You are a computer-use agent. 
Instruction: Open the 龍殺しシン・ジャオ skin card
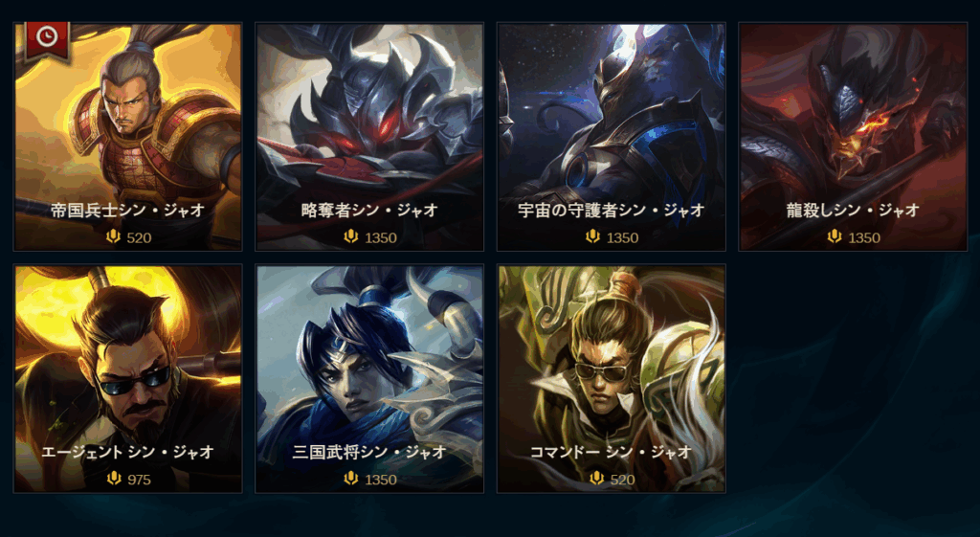853,137
